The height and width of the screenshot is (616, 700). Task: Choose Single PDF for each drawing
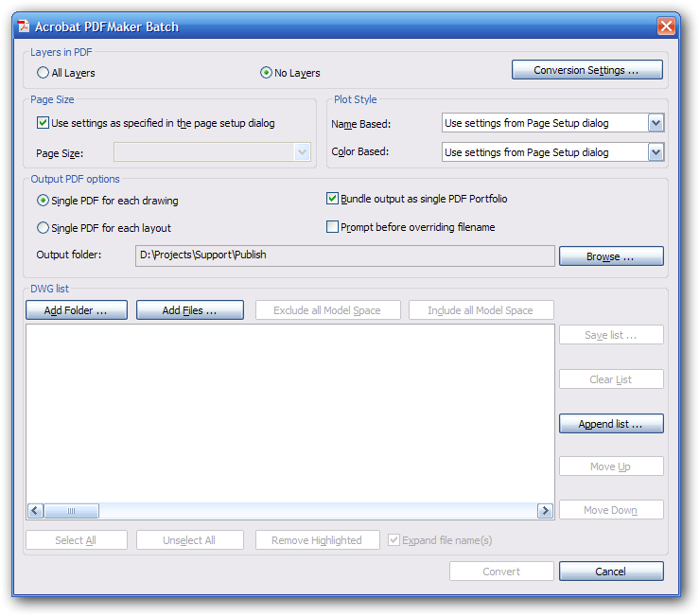coord(43,201)
